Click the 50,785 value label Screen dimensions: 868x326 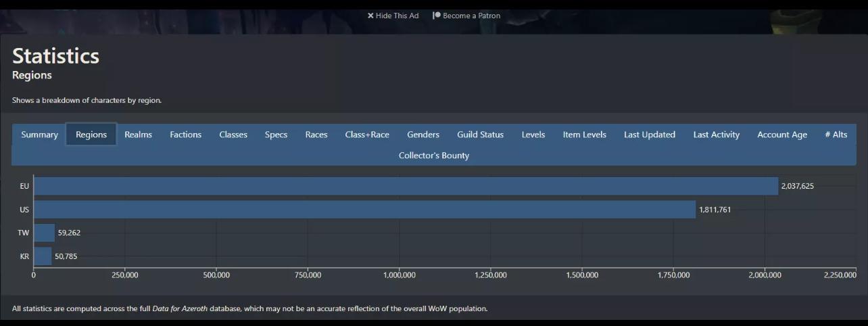pos(66,256)
